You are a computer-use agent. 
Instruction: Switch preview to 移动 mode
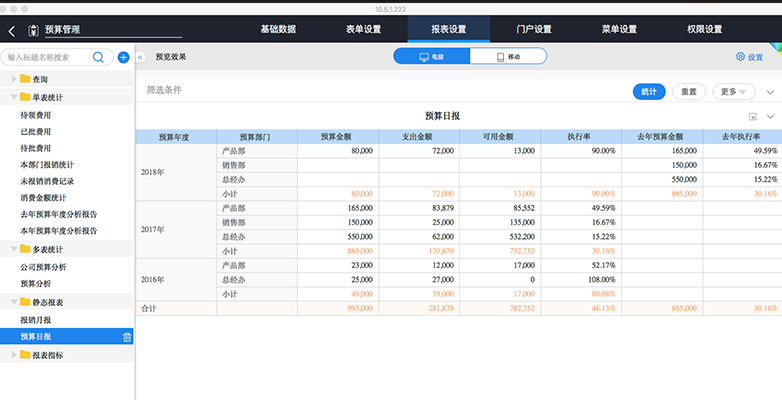pos(508,56)
